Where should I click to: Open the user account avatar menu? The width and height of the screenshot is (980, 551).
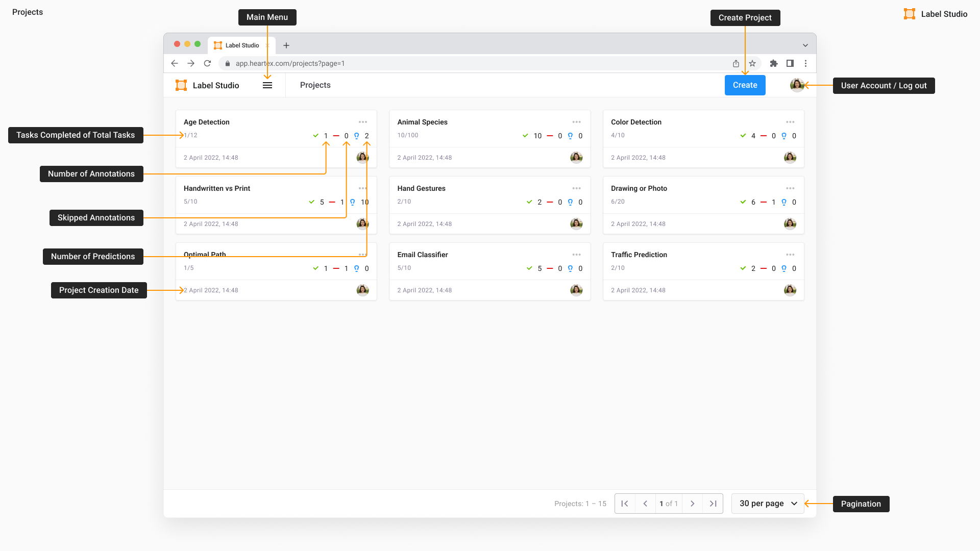(x=797, y=85)
